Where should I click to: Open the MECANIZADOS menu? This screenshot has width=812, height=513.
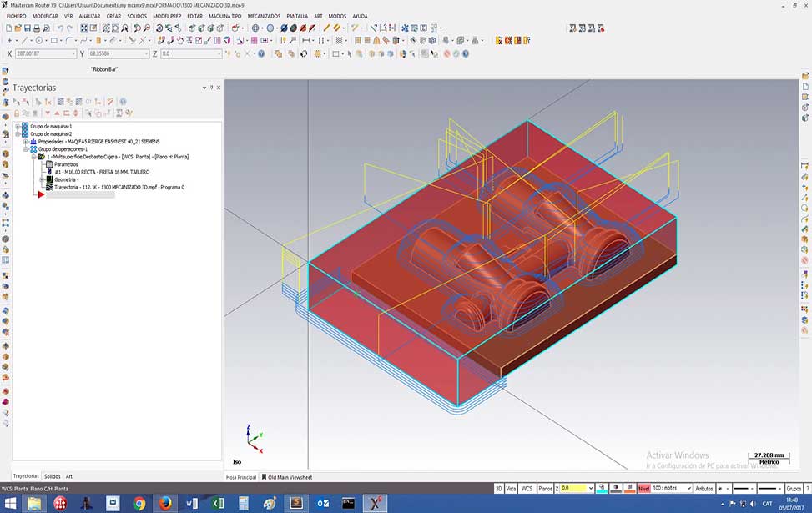click(x=264, y=16)
